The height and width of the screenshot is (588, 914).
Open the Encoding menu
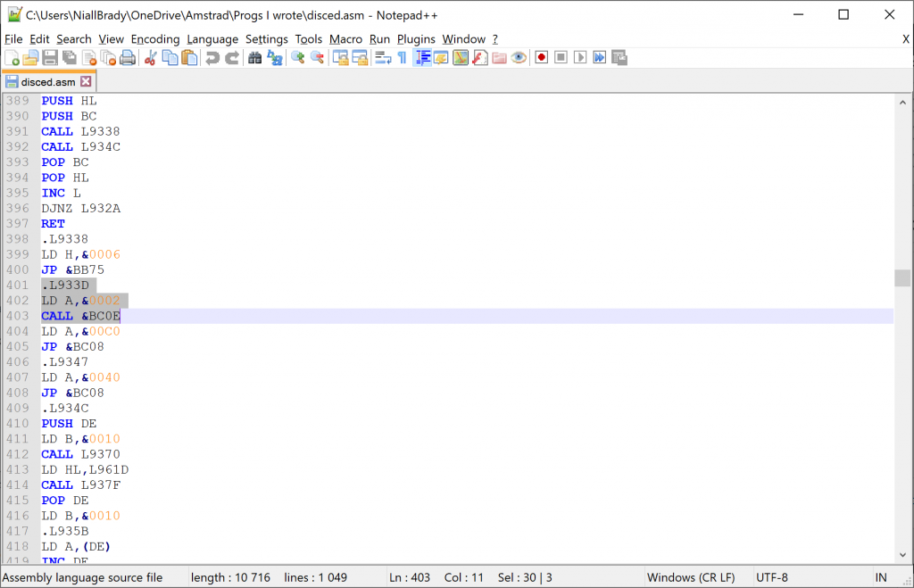coord(155,39)
